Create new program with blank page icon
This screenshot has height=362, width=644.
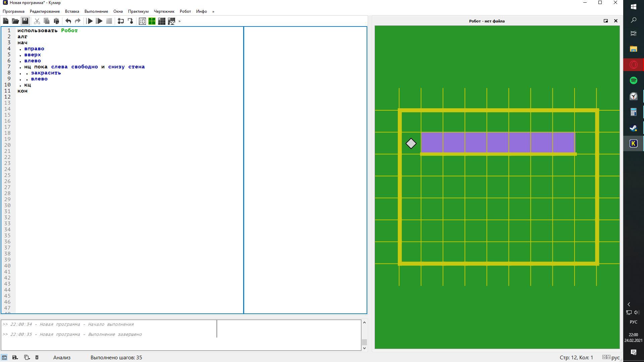[6, 21]
